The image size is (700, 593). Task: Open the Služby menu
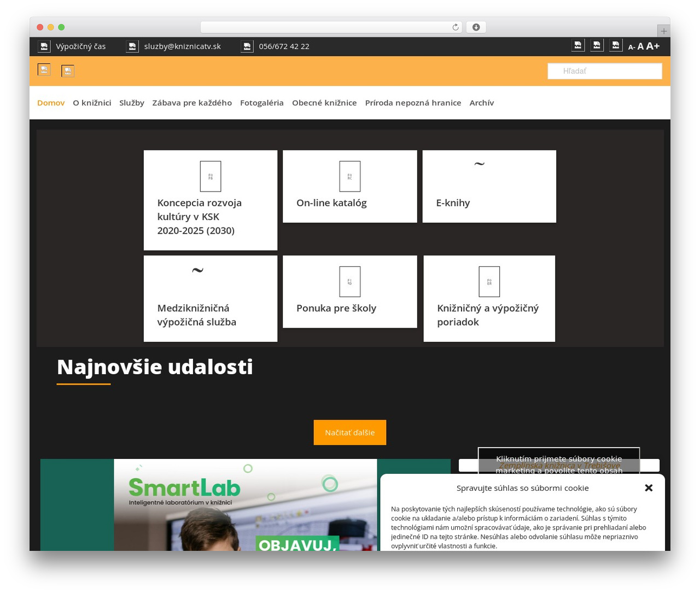coord(132,103)
